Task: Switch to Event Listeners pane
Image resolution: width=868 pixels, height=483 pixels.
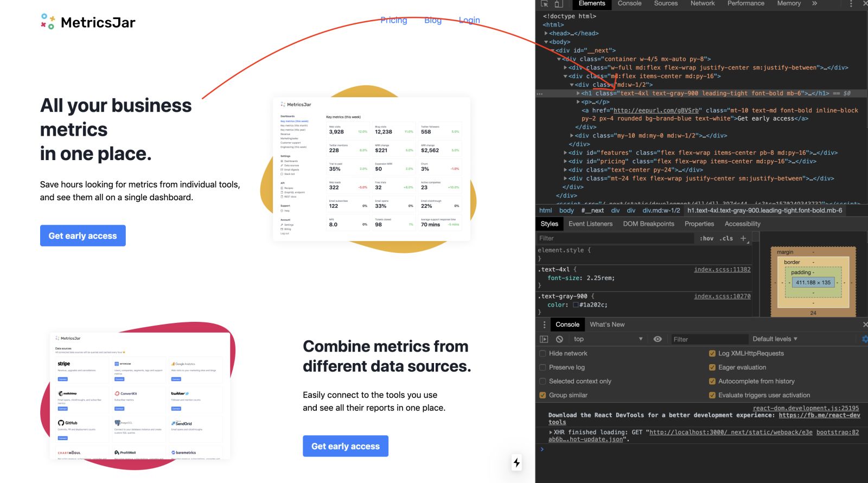Action: (x=590, y=224)
